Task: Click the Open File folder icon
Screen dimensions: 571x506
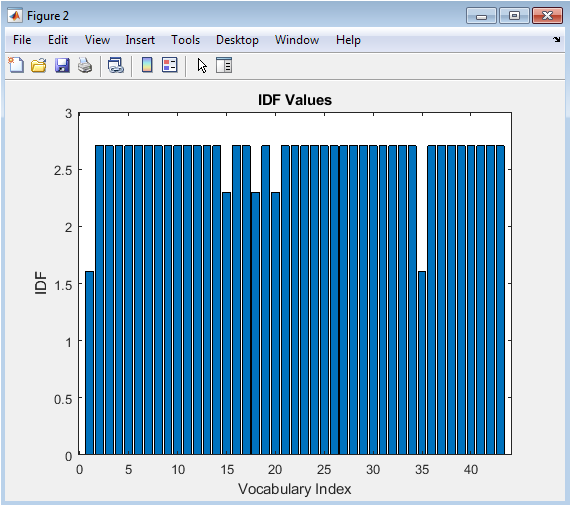Action: [x=39, y=66]
